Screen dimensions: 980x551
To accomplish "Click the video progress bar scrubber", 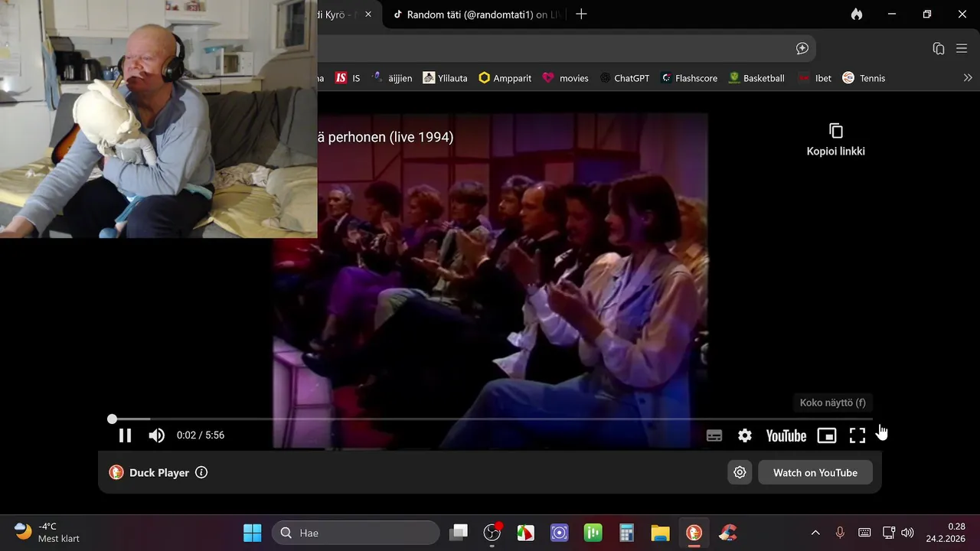I will click(x=112, y=419).
